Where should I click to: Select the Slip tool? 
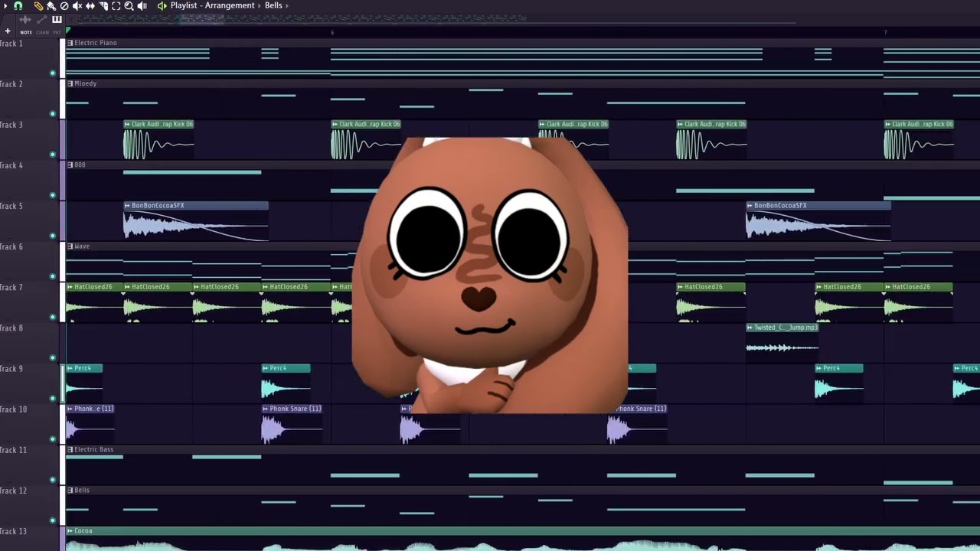coord(90,6)
